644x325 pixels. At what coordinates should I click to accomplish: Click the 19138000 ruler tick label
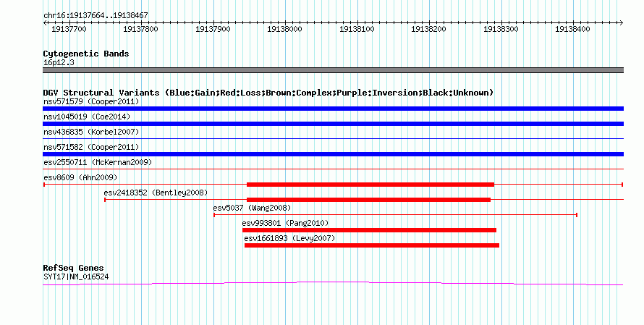click(x=284, y=29)
